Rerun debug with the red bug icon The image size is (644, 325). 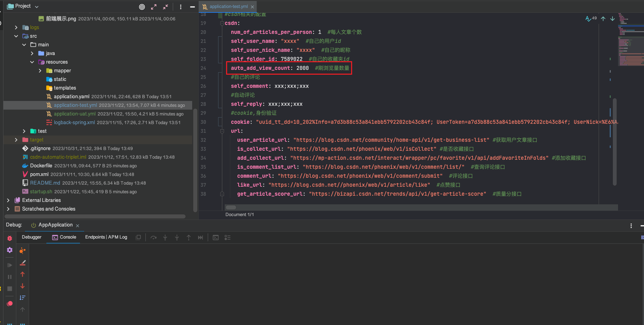pyautogui.click(x=10, y=238)
